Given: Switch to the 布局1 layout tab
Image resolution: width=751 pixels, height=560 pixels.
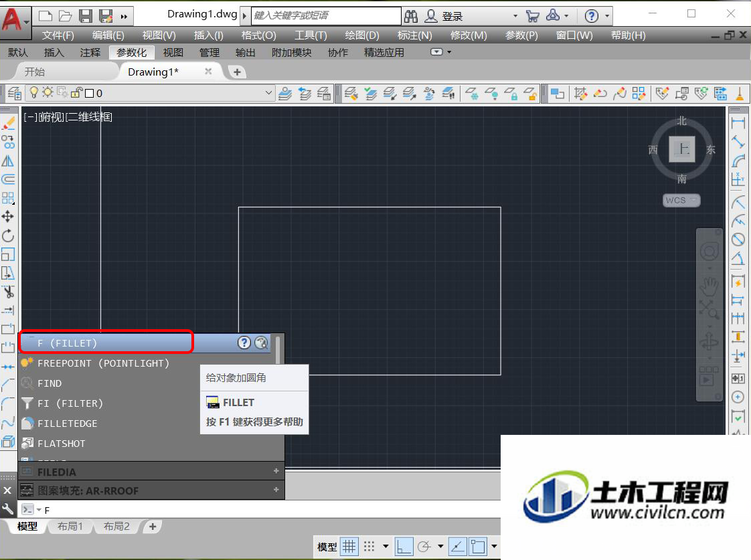Looking at the screenshot, I should [70, 527].
